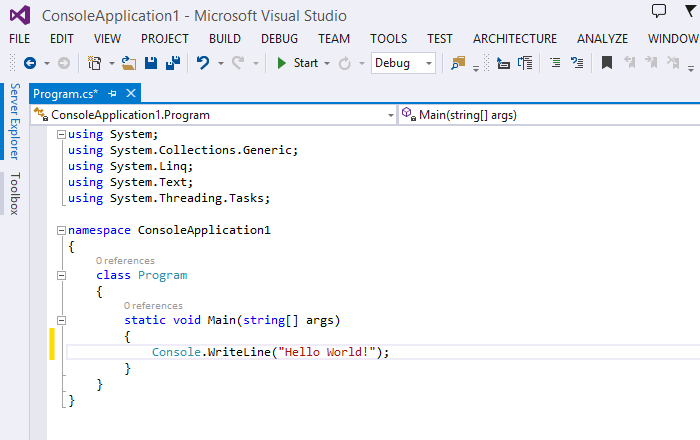Click the Undo arrow icon

click(203, 63)
